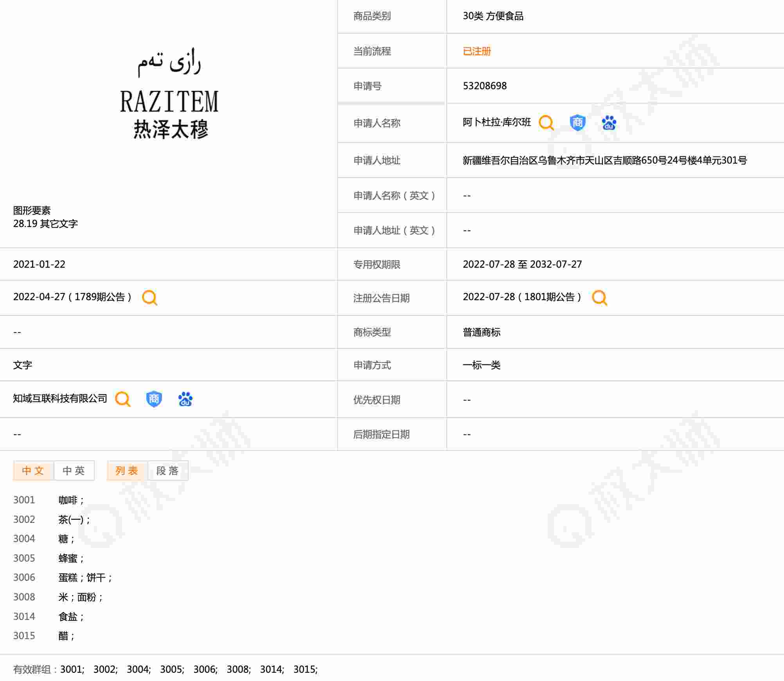Click 已注册 status text
Viewport: 784px width, 681px height.
(x=477, y=51)
